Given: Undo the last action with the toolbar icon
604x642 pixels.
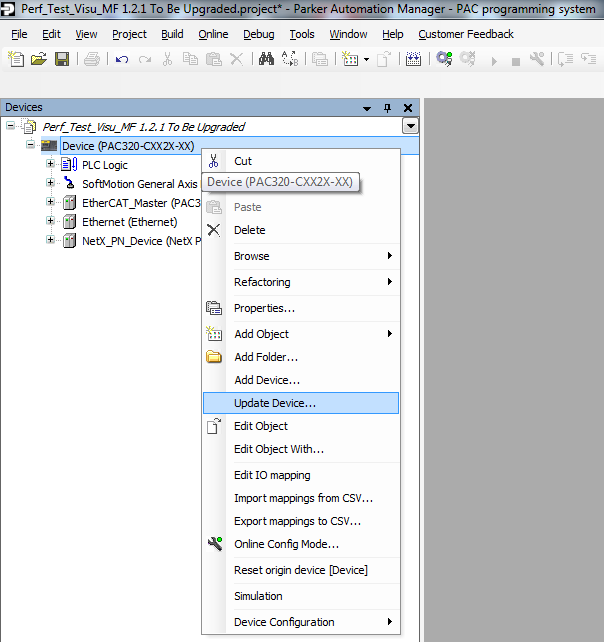Looking at the screenshot, I should pos(122,59).
